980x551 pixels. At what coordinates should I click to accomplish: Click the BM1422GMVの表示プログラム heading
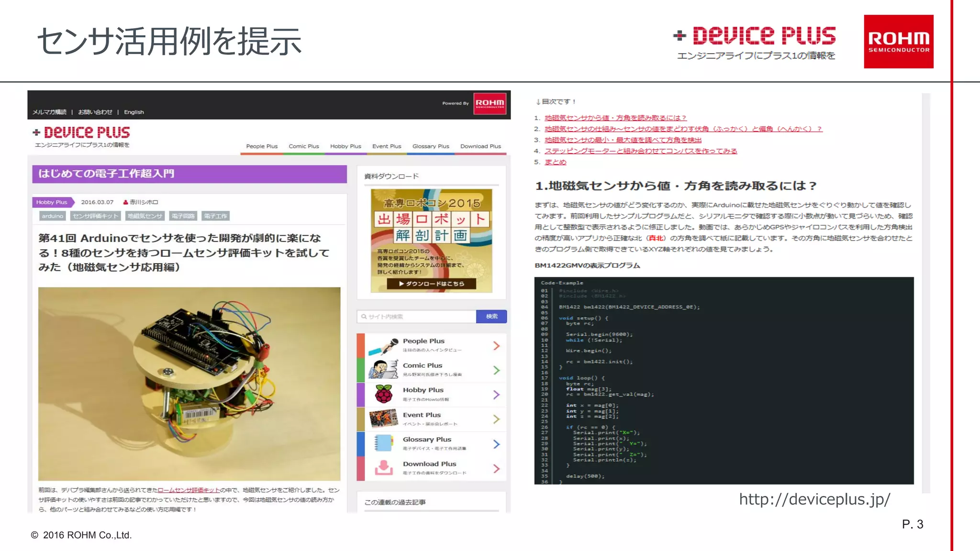[x=587, y=265]
